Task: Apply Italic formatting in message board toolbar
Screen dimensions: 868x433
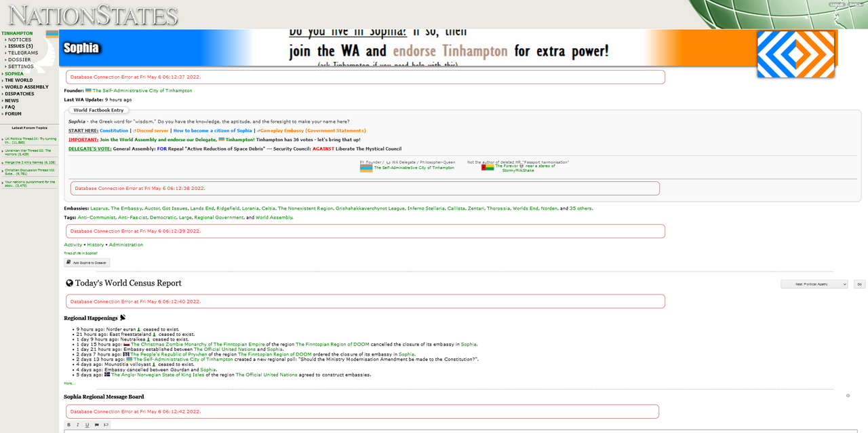Action: tap(78, 425)
